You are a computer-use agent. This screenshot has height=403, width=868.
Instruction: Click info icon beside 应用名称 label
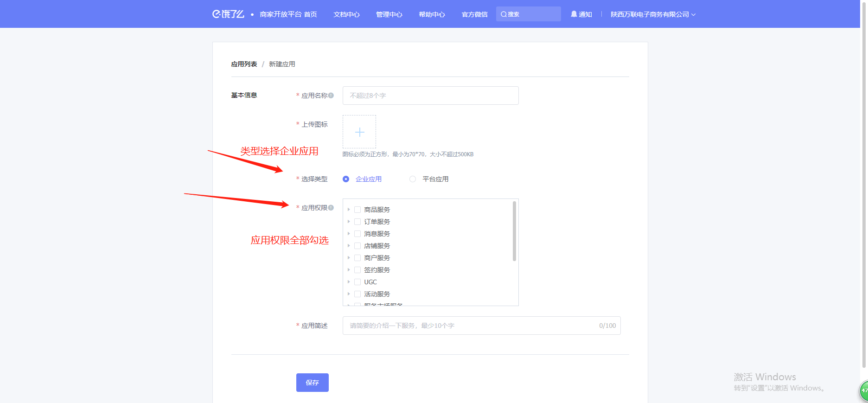pos(331,96)
